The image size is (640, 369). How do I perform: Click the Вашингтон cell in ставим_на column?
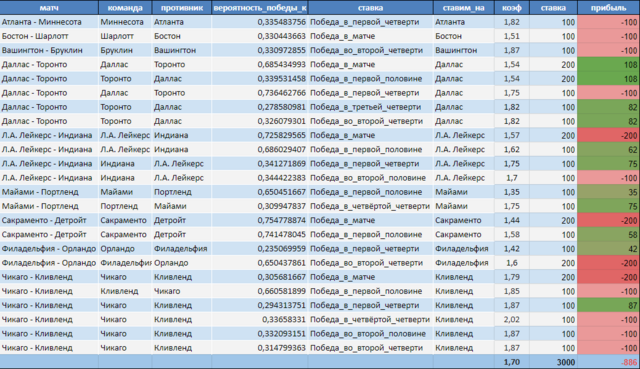point(463,50)
